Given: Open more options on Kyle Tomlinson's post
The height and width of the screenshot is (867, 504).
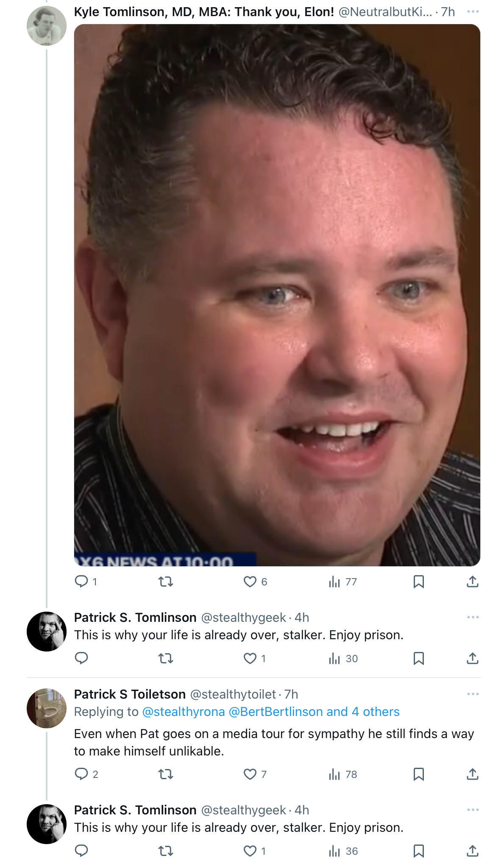Looking at the screenshot, I should 473,11.
